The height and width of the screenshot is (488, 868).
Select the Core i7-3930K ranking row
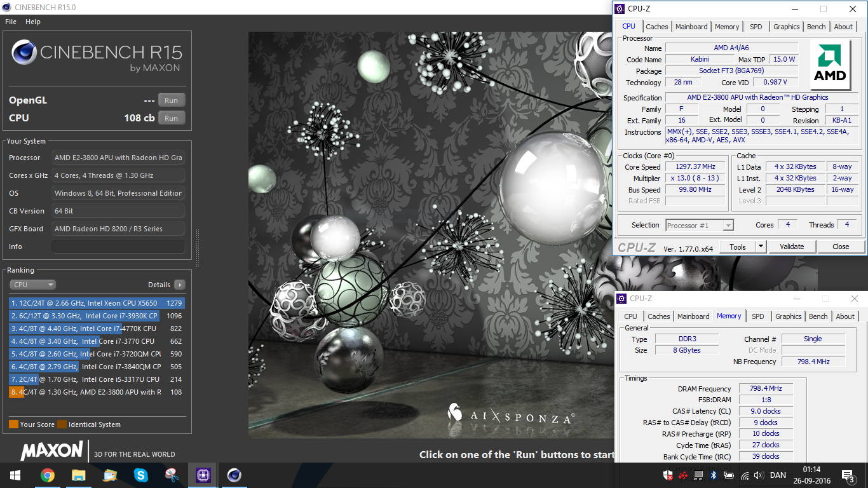coord(97,316)
